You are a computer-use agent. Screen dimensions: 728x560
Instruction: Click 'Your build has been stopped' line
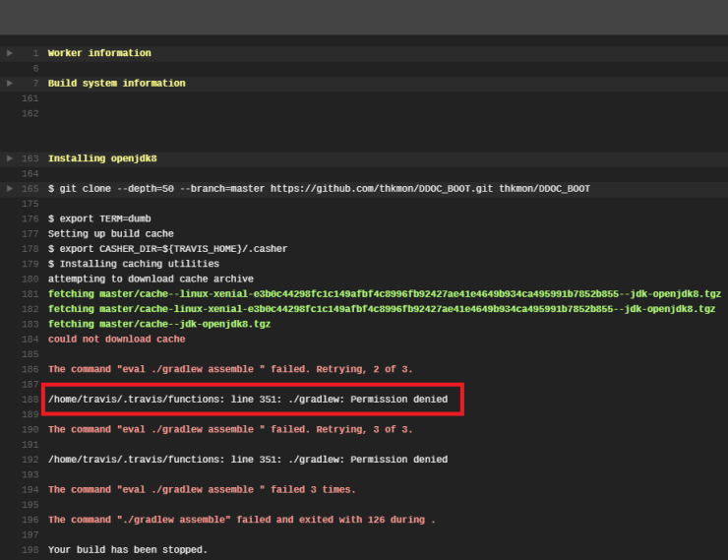click(128, 550)
